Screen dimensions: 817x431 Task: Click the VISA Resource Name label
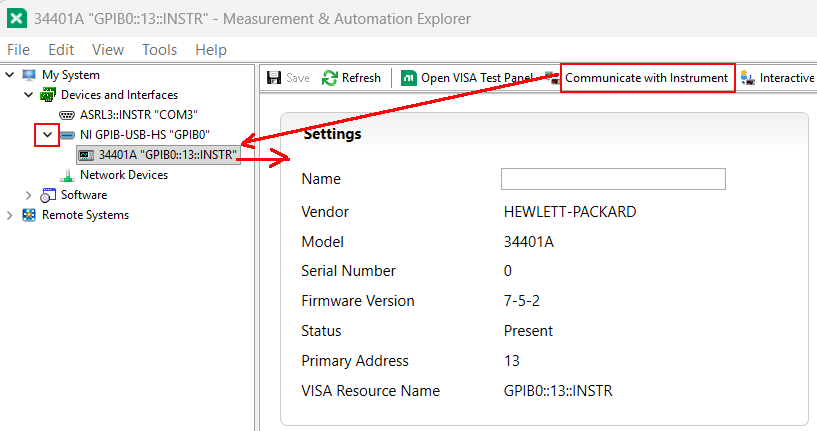(370, 391)
